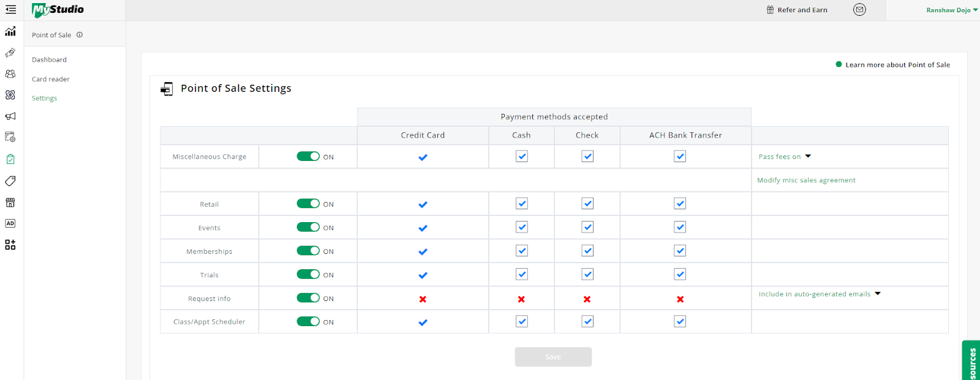Click the Request info ACH red X
Viewport: 980px width, 380px height.
click(x=680, y=299)
